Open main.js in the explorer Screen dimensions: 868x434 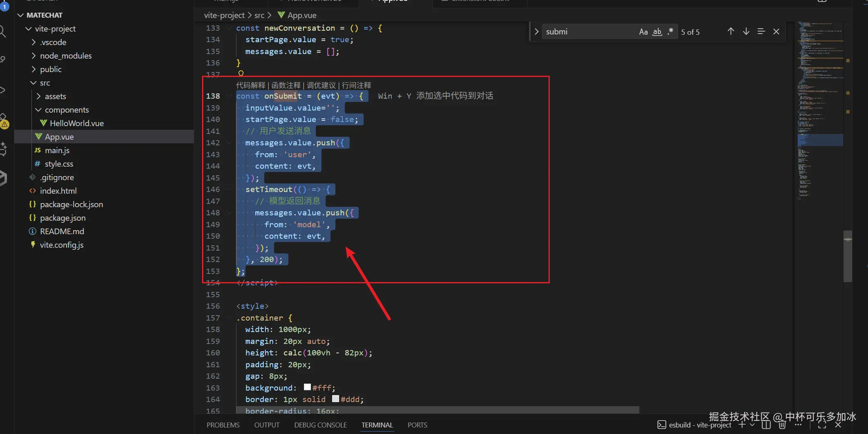57,150
